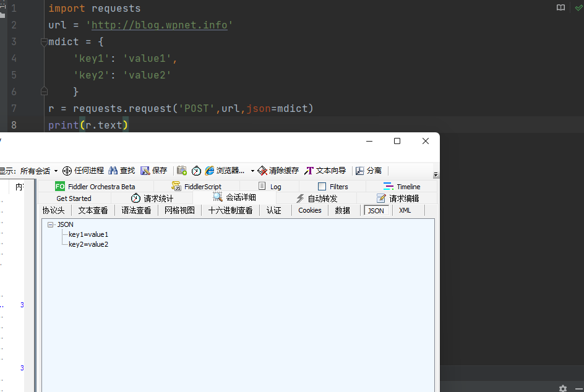The height and width of the screenshot is (392, 584).
Task: Open the toolbar overflow arrow
Action: click(436, 174)
